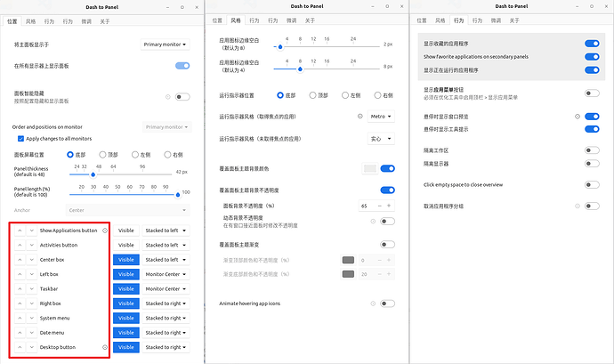The width and height of the screenshot is (614, 364).
Task: Open Left box Monitor Center dropdown
Action: pos(166,274)
